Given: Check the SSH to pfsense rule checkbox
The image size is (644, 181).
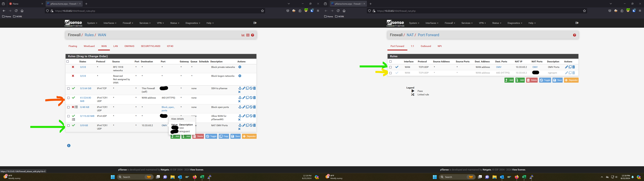Looking at the screenshot, I should tap(68, 88).
